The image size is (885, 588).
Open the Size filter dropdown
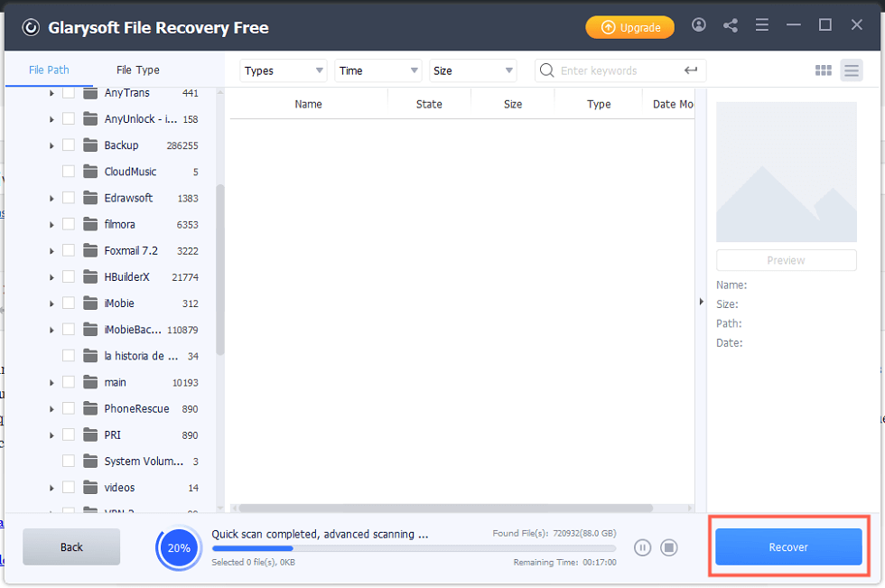[x=473, y=70]
